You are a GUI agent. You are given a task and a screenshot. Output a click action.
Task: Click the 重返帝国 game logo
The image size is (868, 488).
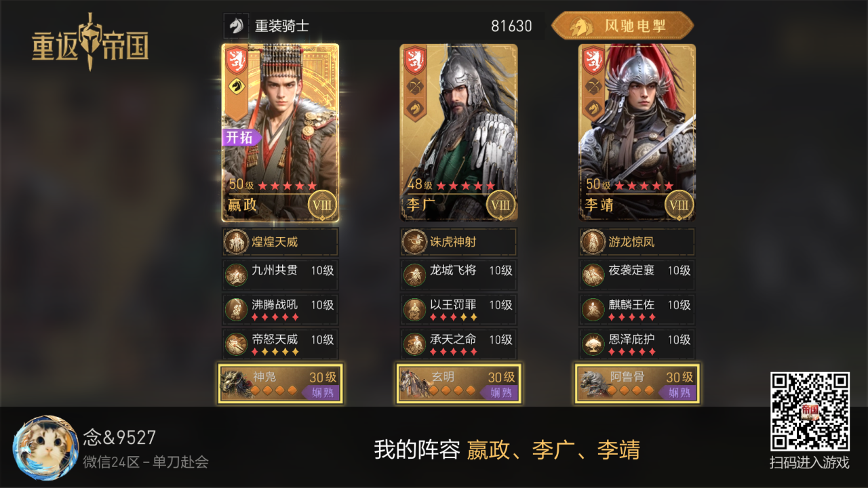90,42
